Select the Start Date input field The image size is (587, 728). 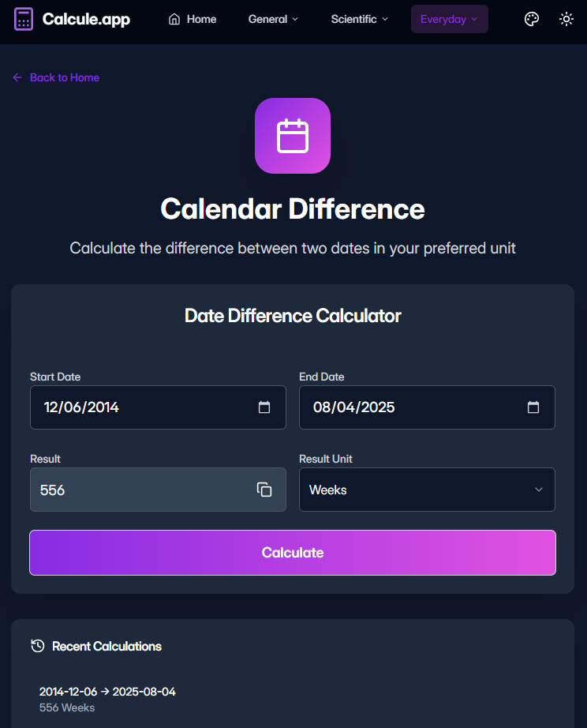(x=142, y=407)
